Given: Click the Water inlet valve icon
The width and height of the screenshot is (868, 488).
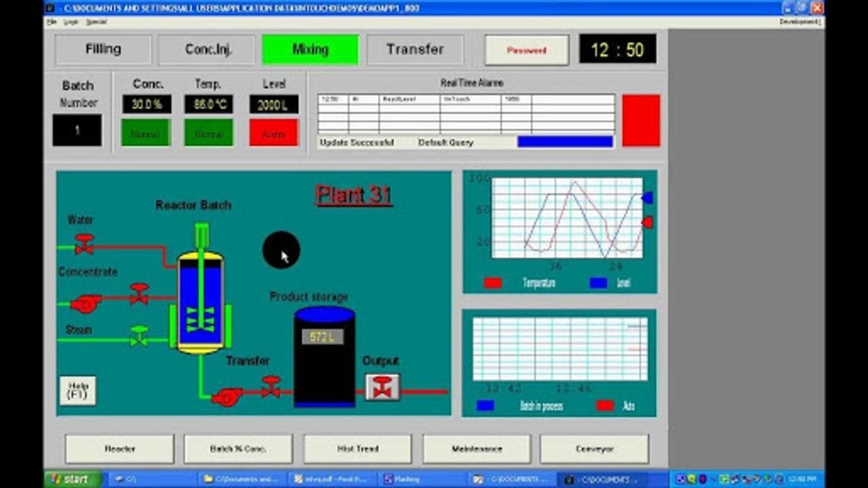Looking at the screenshot, I should tap(84, 243).
